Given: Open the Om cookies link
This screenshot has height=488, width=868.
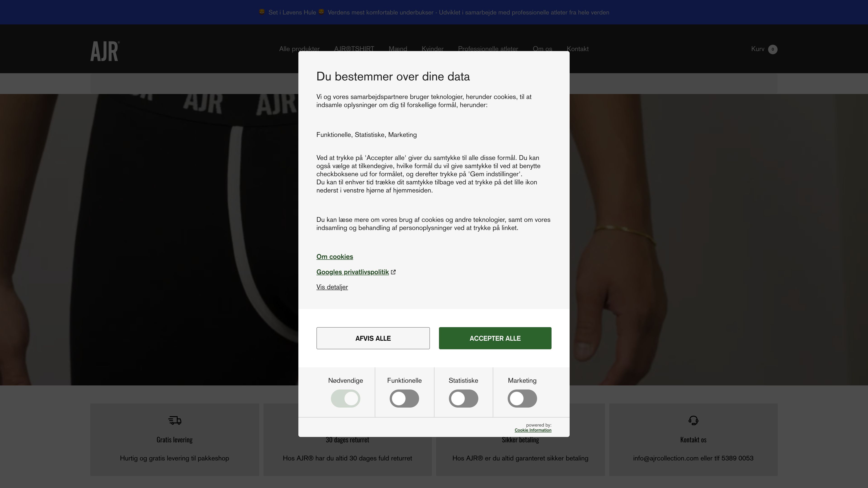Looking at the screenshot, I should (335, 257).
